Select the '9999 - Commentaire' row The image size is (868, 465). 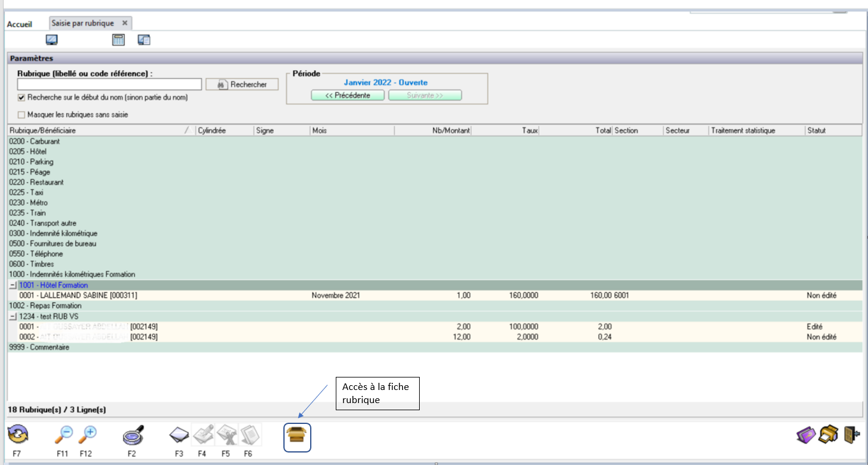[x=435, y=347]
